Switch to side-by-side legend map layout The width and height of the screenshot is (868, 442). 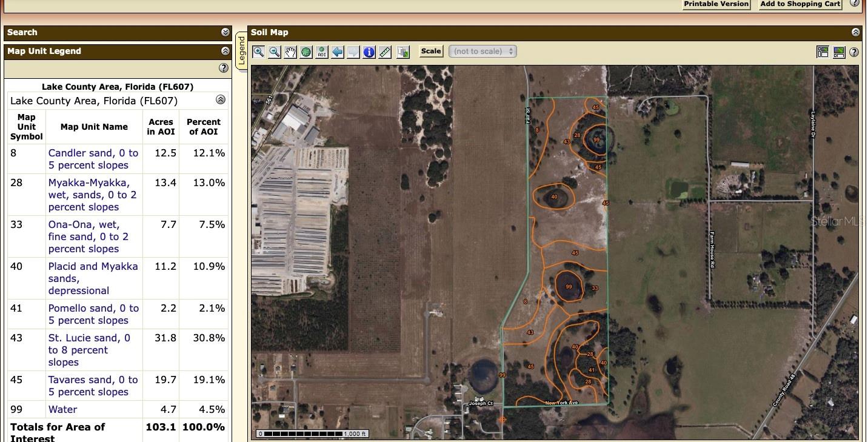(823, 52)
